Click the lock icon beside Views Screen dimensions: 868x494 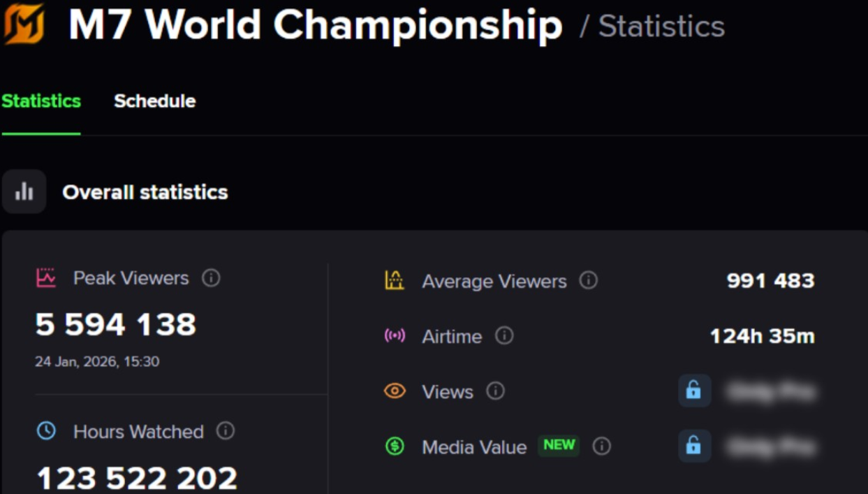(x=694, y=391)
